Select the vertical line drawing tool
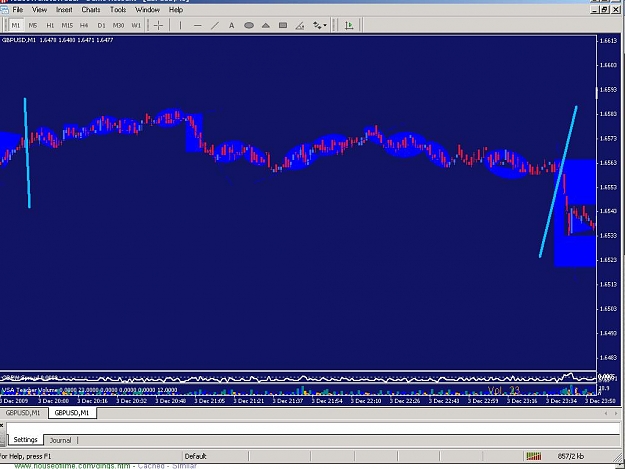Viewport: 625px width, 469px height. (x=181, y=26)
